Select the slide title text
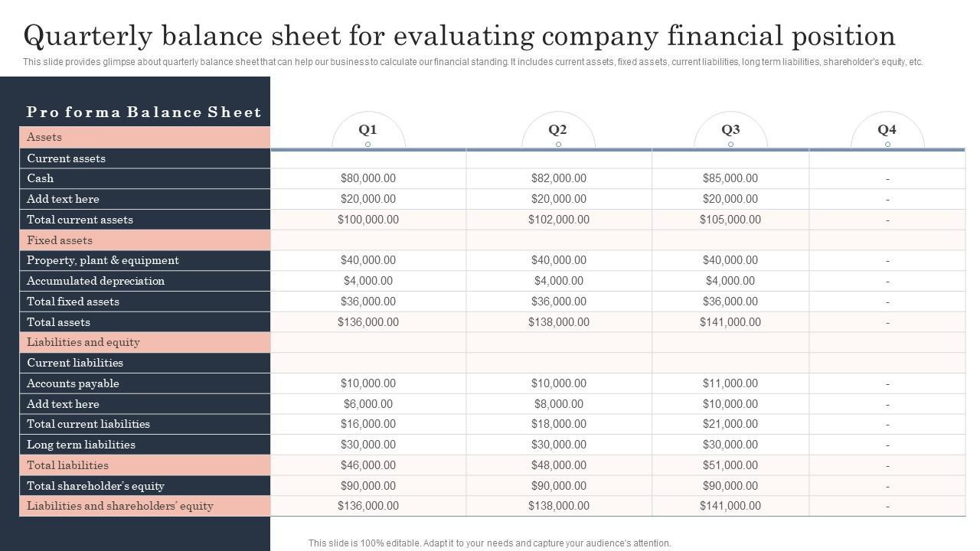 click(459, 36)
